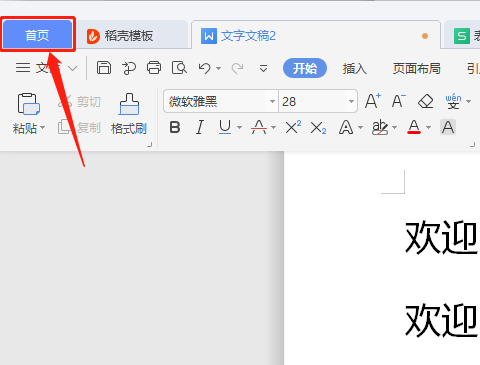Viewport: 480px width, 365px height.
Task: Expand the Paste options arrow
Action: pos(42,128)
